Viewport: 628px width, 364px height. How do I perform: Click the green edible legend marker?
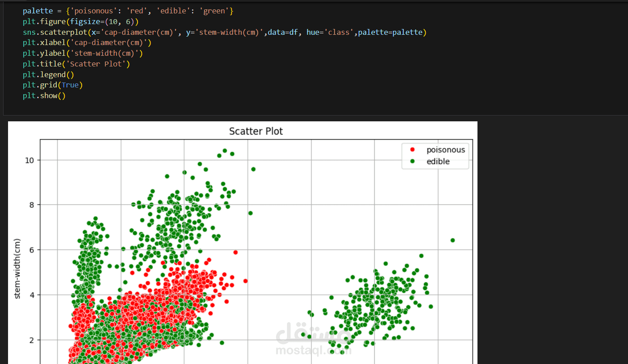pyautogui.click(x=413, y=161)
